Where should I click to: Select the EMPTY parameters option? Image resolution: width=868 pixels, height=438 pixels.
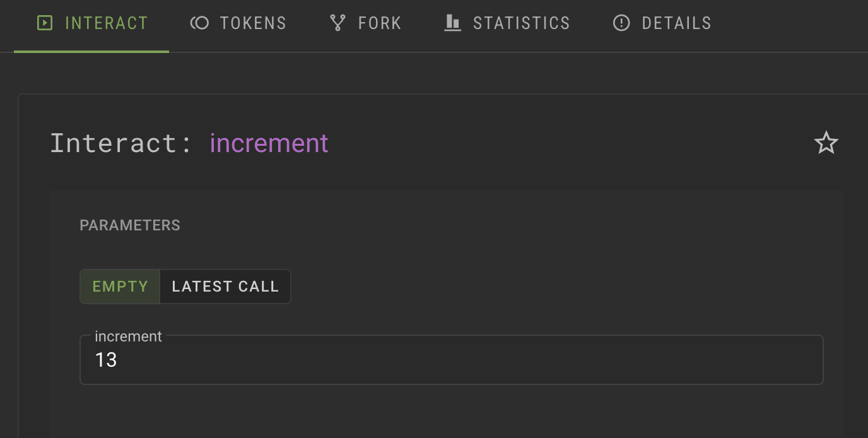120,287
